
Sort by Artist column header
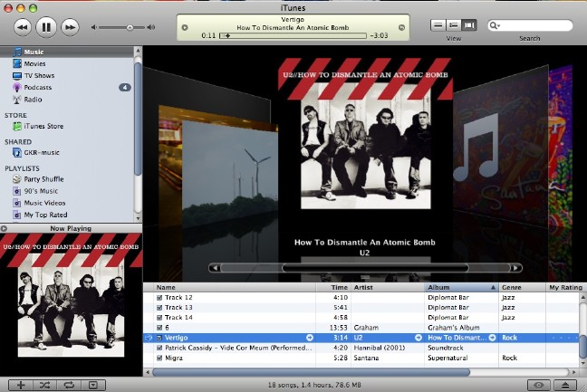pyautogui.click(x=388, y=287)
